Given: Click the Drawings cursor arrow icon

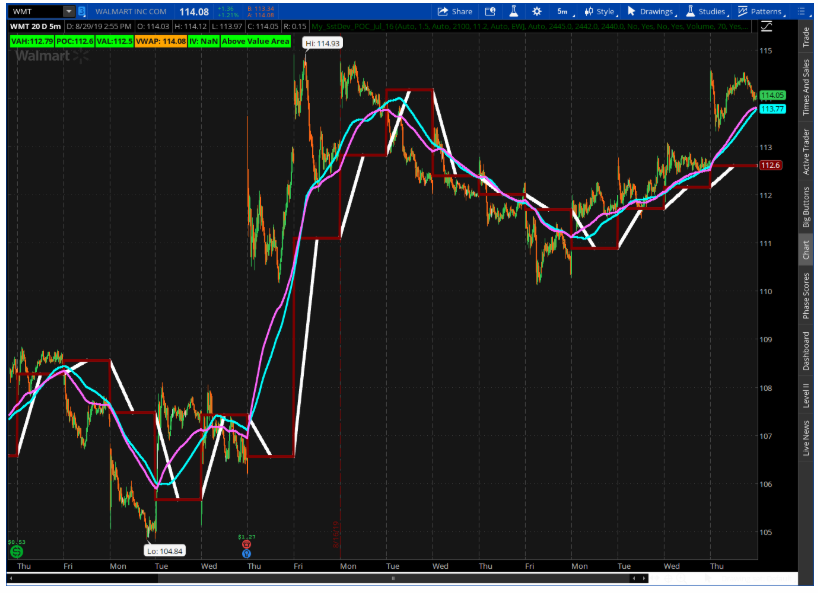Looking at the screenshot, I should coord(631,11).
